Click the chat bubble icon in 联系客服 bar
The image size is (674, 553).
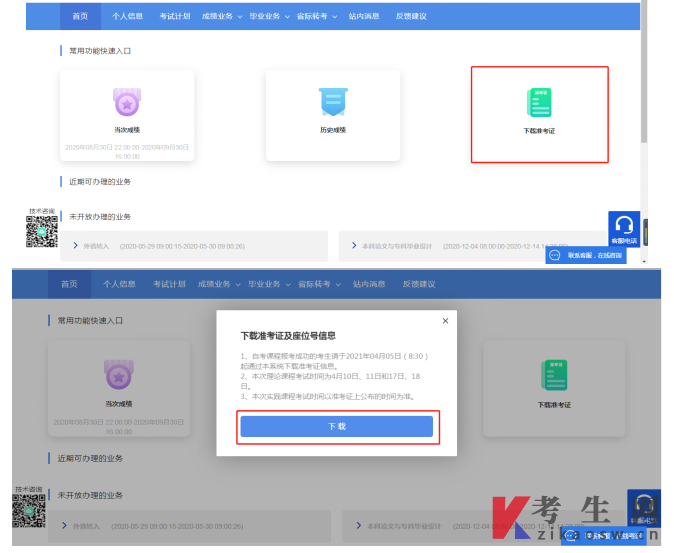pyautogui.click(x=555, y=255)
